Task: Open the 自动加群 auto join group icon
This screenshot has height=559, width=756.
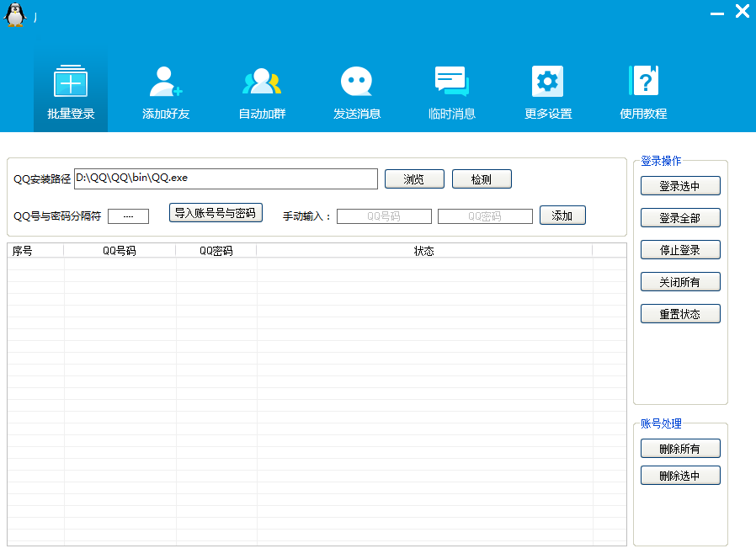Action: click(x=262, y=81)
